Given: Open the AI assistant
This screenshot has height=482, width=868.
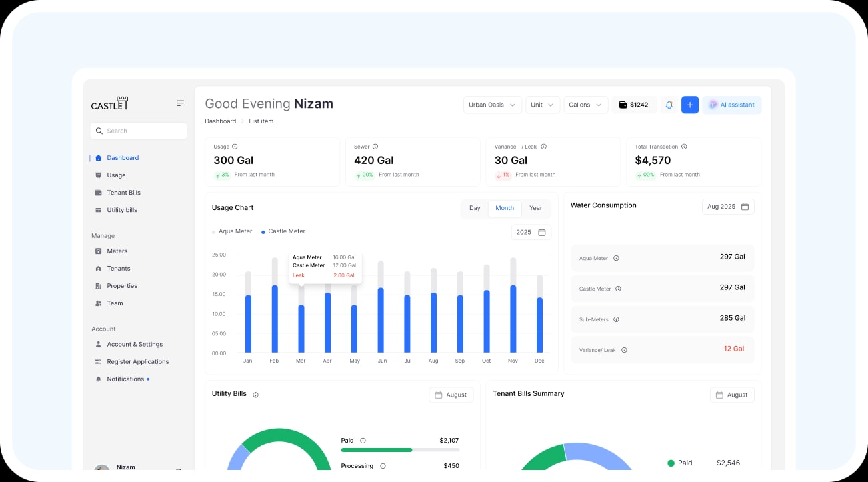Looking at the screenshot, I should 731,105.
